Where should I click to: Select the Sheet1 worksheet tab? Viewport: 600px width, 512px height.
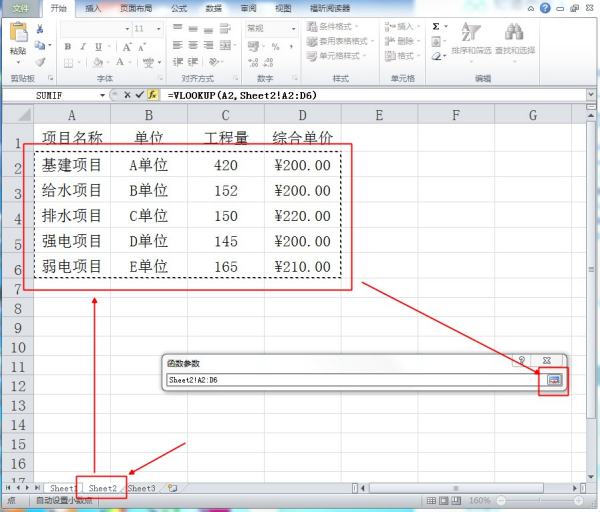tap(62, 488)
